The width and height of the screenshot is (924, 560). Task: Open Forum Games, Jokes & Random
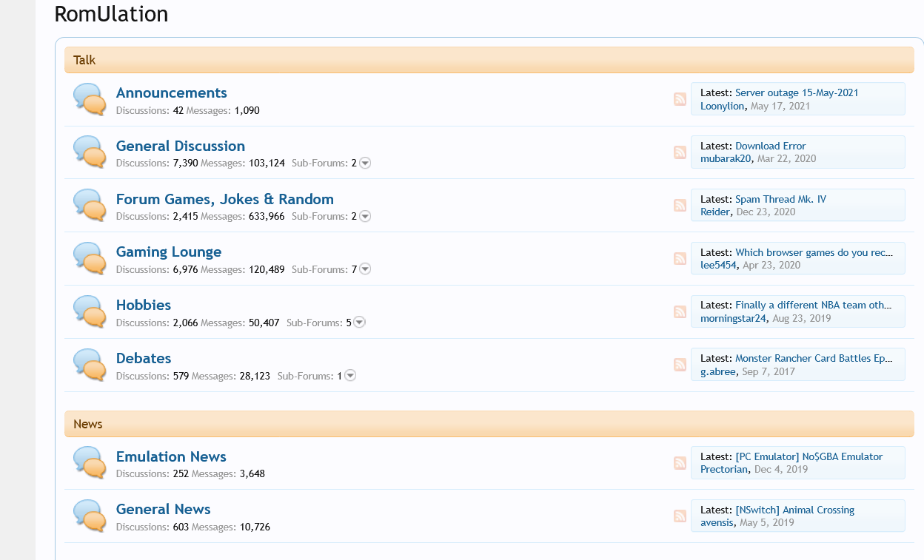(225, 199)
